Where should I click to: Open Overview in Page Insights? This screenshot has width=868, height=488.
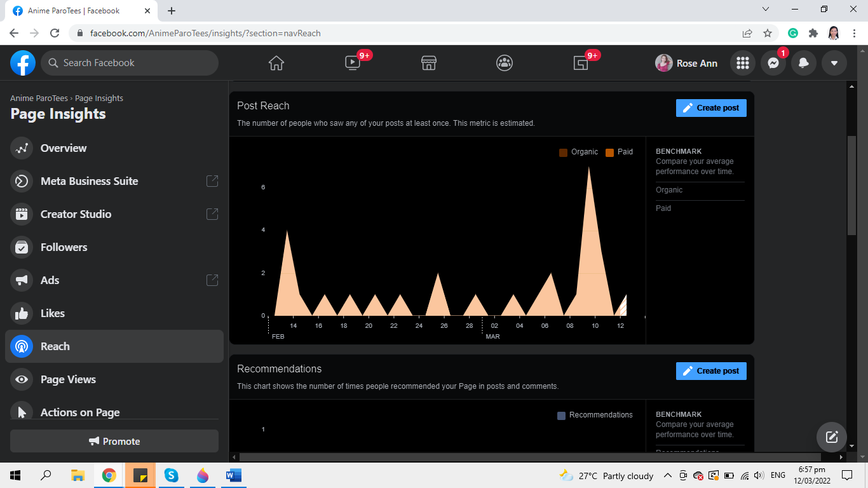[114, 148]
